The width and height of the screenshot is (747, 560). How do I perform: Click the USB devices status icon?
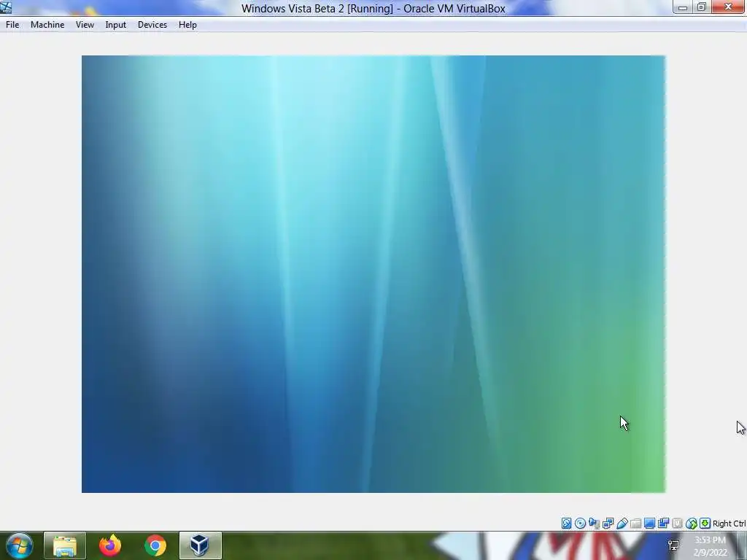pos(622,524)
